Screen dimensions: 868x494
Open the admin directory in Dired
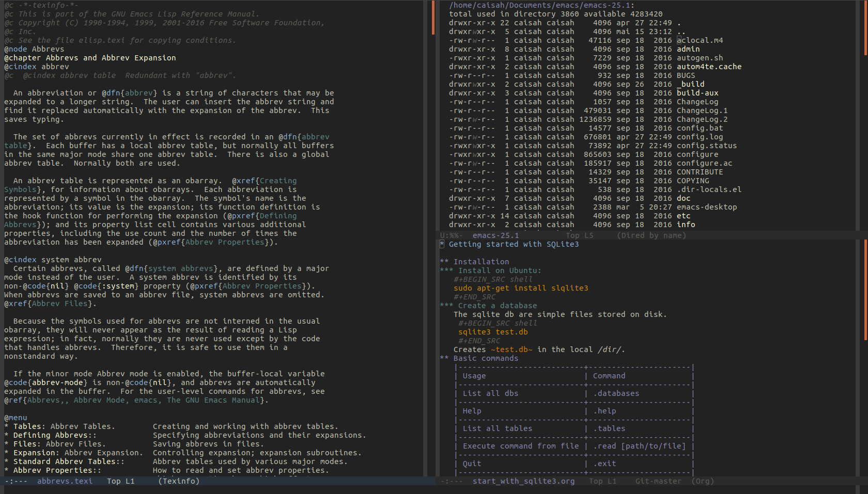click(688, 49)
